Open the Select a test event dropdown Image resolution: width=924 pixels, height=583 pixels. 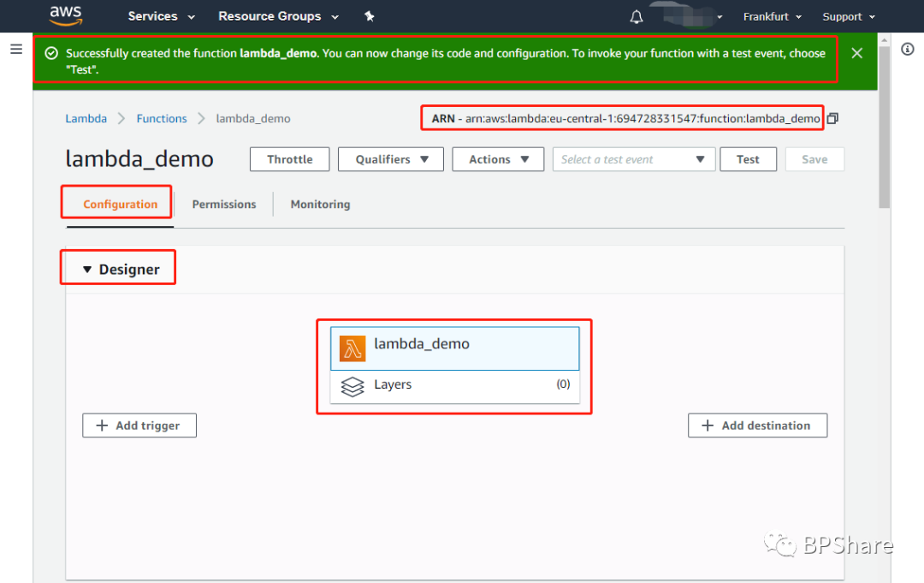[x=634, y=159]
